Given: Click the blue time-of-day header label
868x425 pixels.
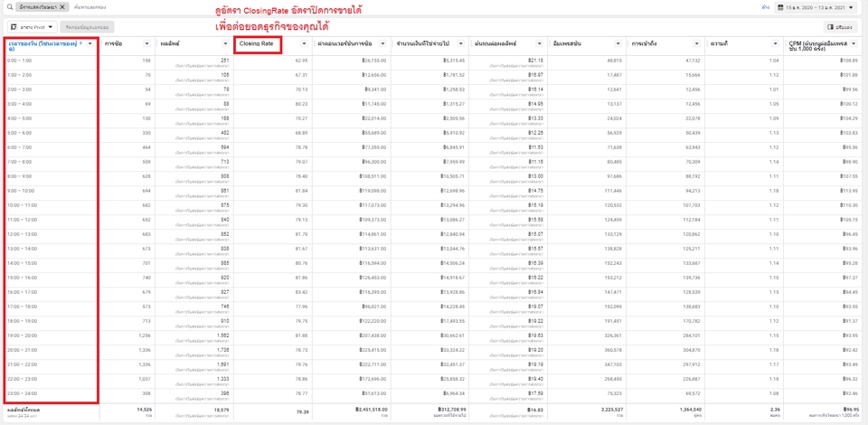Looking at the screenshot, I should click(x=45, y=46).
